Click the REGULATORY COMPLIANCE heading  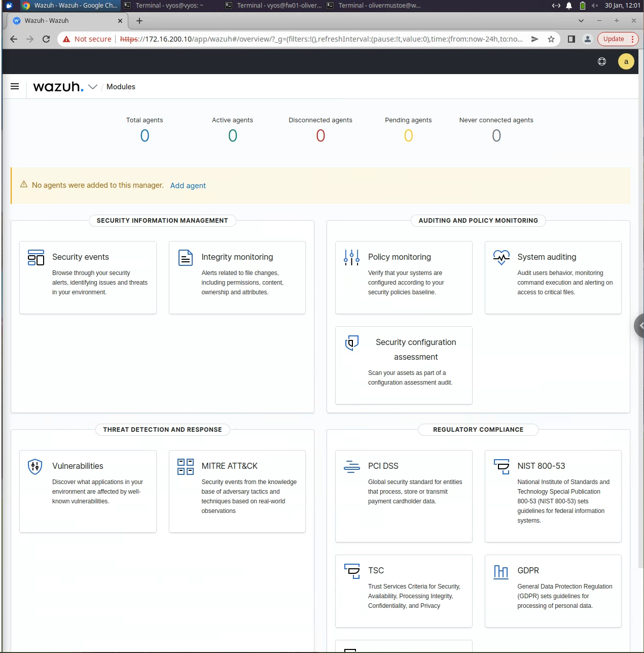pyautogui.click(x=478, y=430)
